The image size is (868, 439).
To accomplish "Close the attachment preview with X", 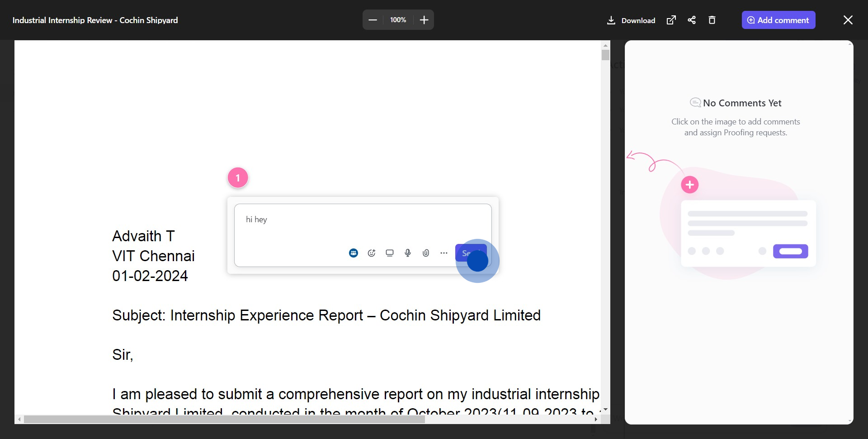I will (848, 20).
